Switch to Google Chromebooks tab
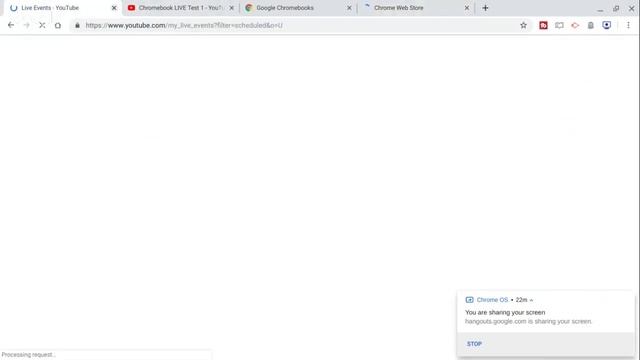Screen dimensions: 640x360 click(x=298, y=8)
